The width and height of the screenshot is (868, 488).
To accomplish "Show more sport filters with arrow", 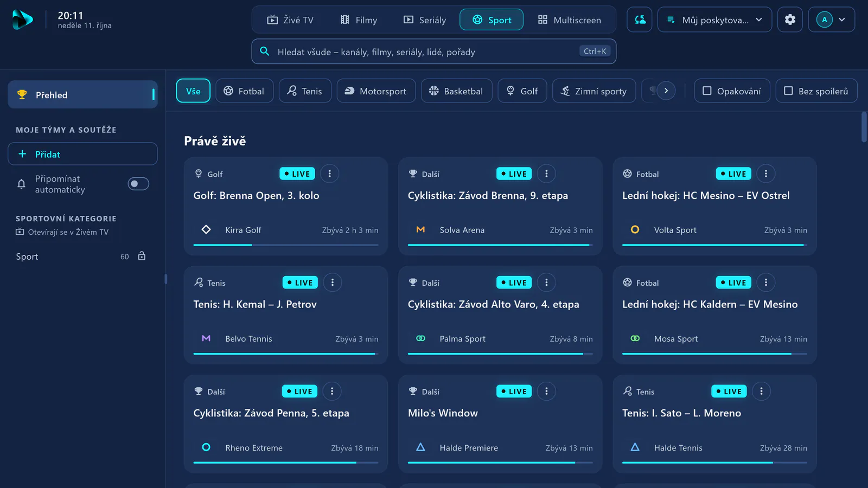I will pyautogui.click(x=666, y=91).
